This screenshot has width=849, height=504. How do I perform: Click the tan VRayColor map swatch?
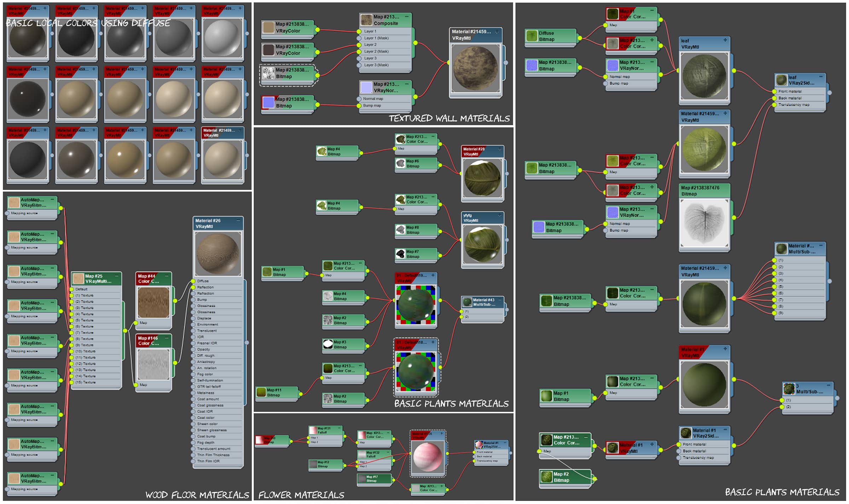[x=268, y=27]
